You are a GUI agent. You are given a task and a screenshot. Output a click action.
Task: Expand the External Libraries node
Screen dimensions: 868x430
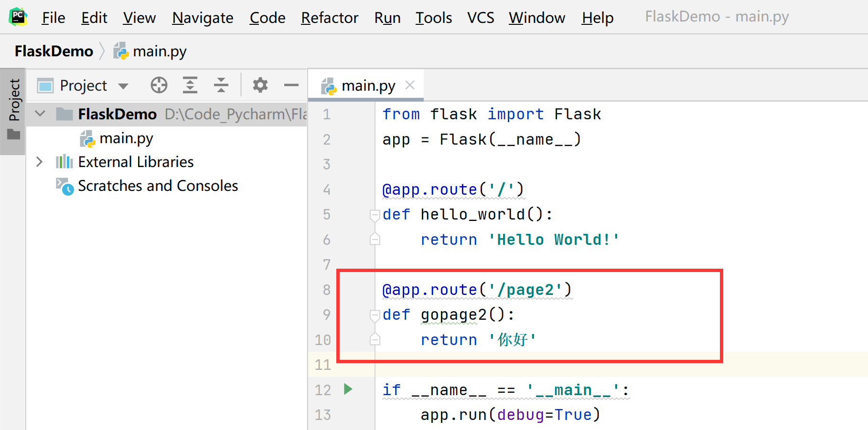pyautogui.click(x=40, y=162)
